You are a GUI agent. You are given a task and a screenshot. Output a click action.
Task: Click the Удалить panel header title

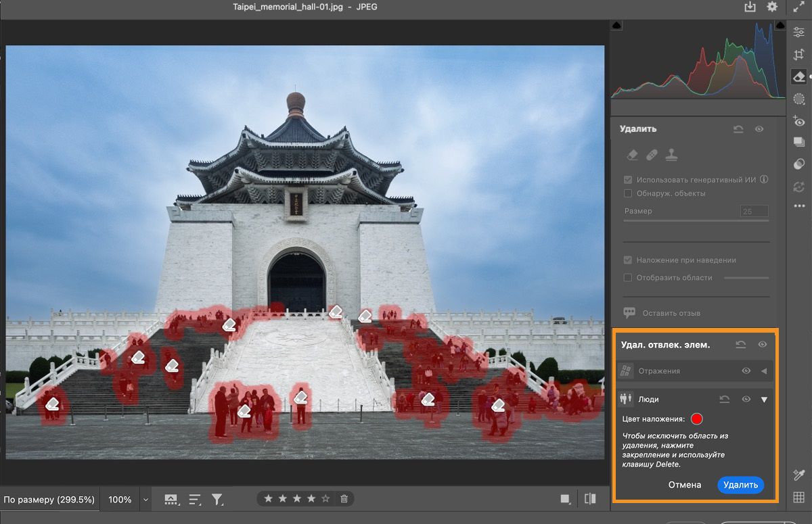pyautogui.click(x=638, y=128)
